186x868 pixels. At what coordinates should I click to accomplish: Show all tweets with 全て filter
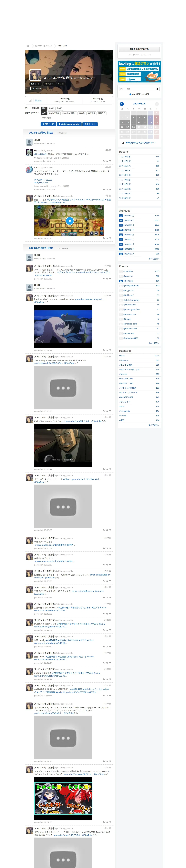44,113
